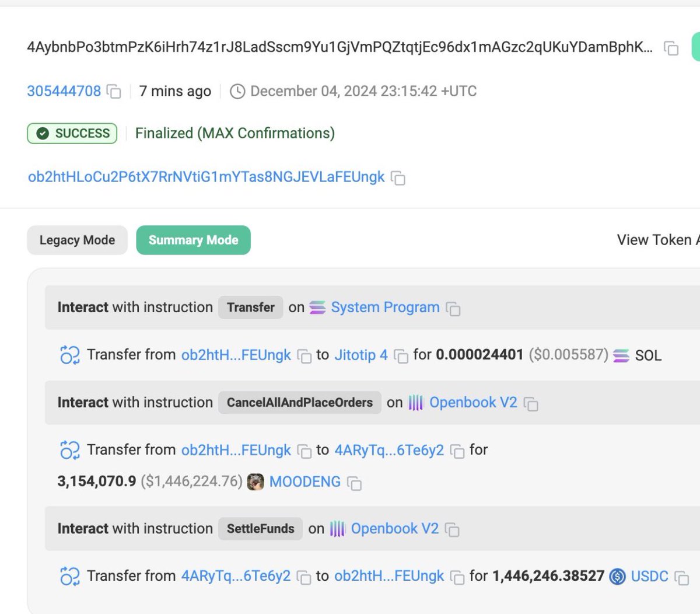The image size is (700, 614).
Task: Open the Jitotip 4 account
Action: tap(361, 355)
